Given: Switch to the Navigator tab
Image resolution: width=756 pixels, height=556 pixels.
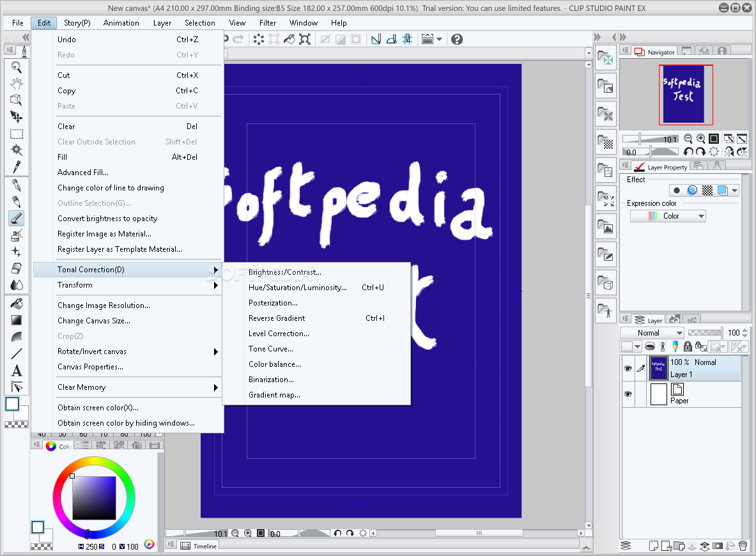Looking at the screenshot, I should [654, 52].
